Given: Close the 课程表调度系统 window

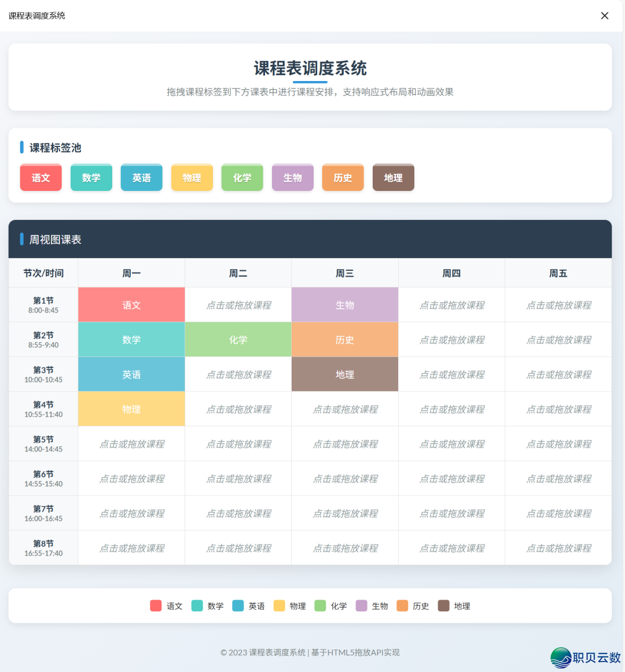Looking at the screenshot, I should coord(604,16).
